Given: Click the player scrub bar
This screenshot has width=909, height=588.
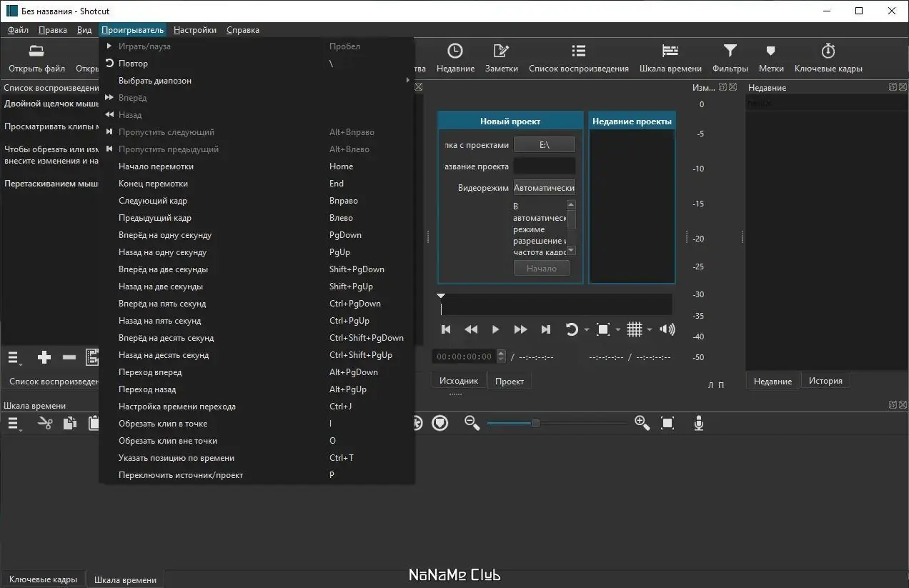Looking at the screenshot, I should pos(556,304).
